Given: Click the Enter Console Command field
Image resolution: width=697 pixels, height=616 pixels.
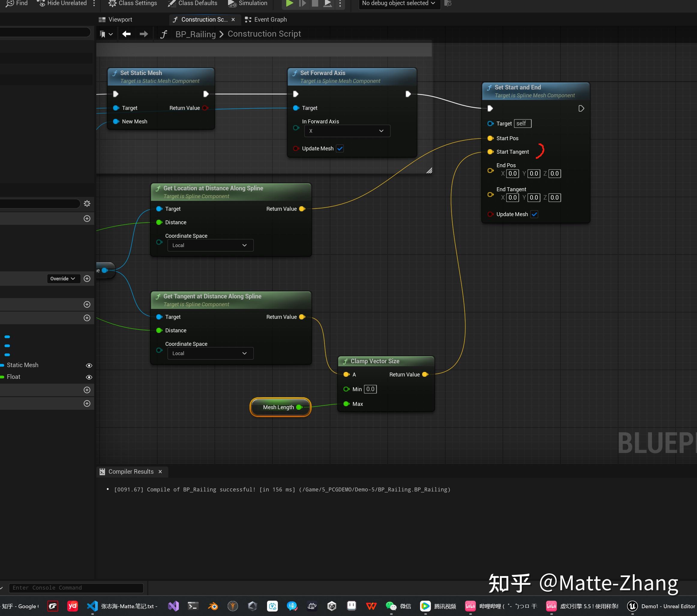Looking at the screenshot, I should (76, 588).
